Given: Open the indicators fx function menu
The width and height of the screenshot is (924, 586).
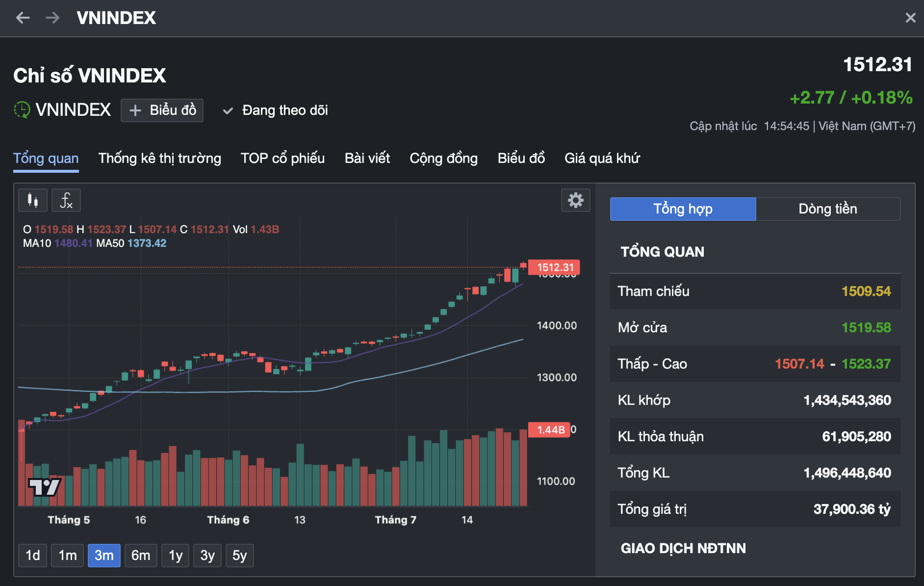Looking at the screenshot, I should tap(66, 200).
